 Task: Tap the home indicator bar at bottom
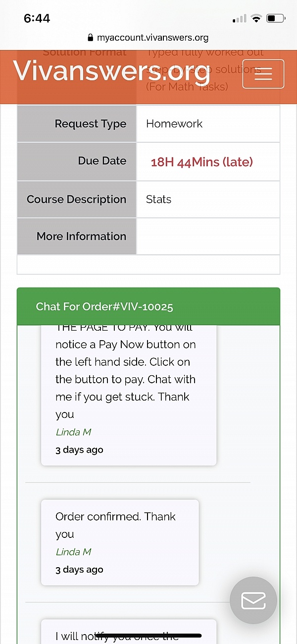[148, 635]
